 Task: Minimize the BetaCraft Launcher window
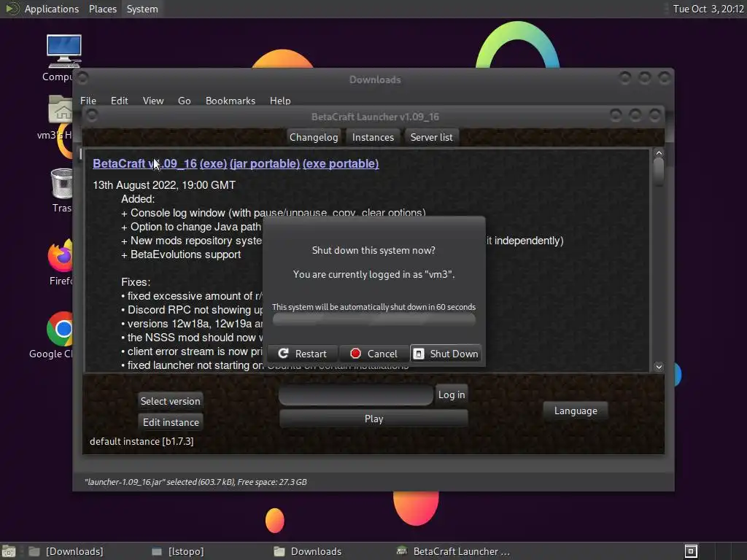pyautogui.click(x=616, y=114)
